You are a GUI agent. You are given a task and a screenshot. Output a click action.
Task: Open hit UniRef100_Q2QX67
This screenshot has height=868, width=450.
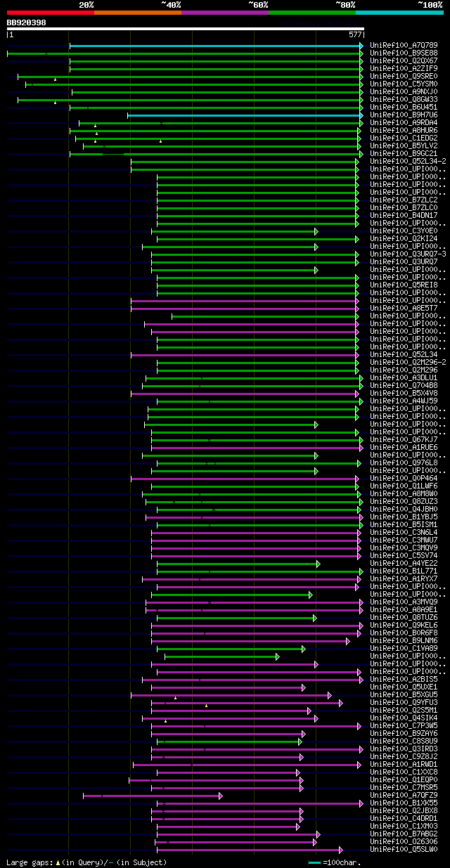coord(404,61)
